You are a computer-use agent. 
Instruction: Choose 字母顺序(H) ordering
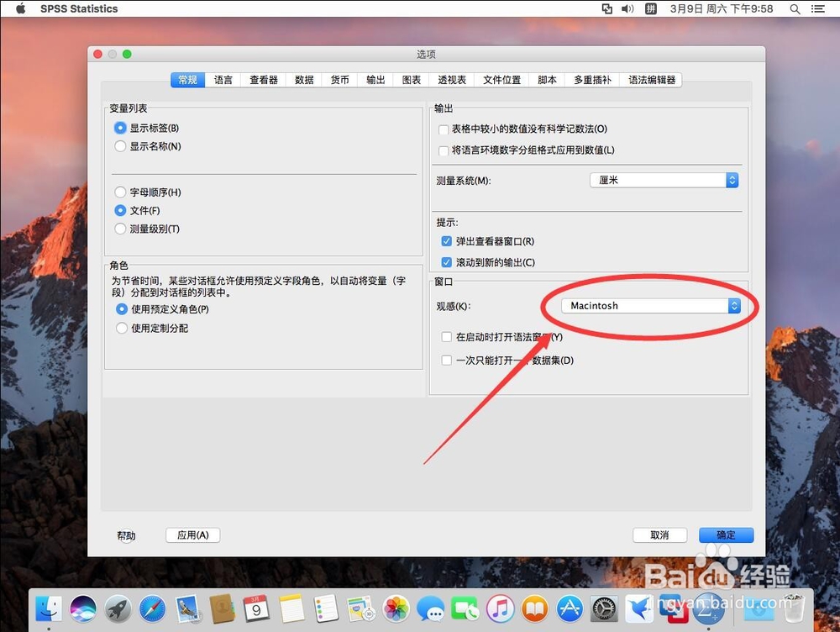120,192
